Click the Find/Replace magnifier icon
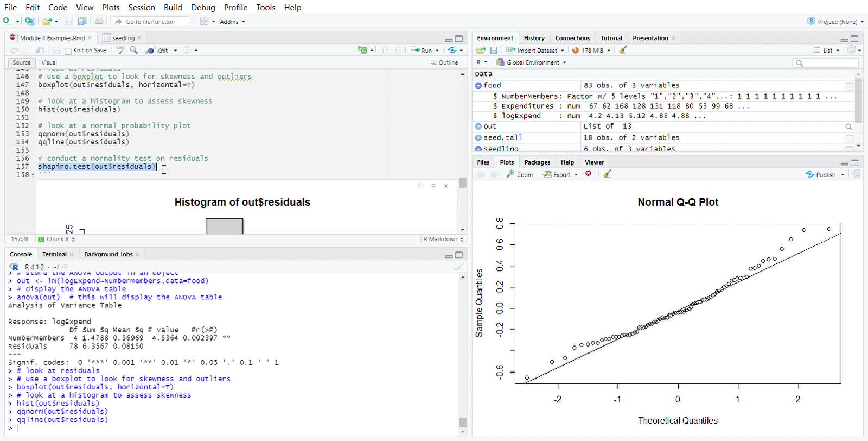The image size is (868, 441). click(x=133, y=50)
